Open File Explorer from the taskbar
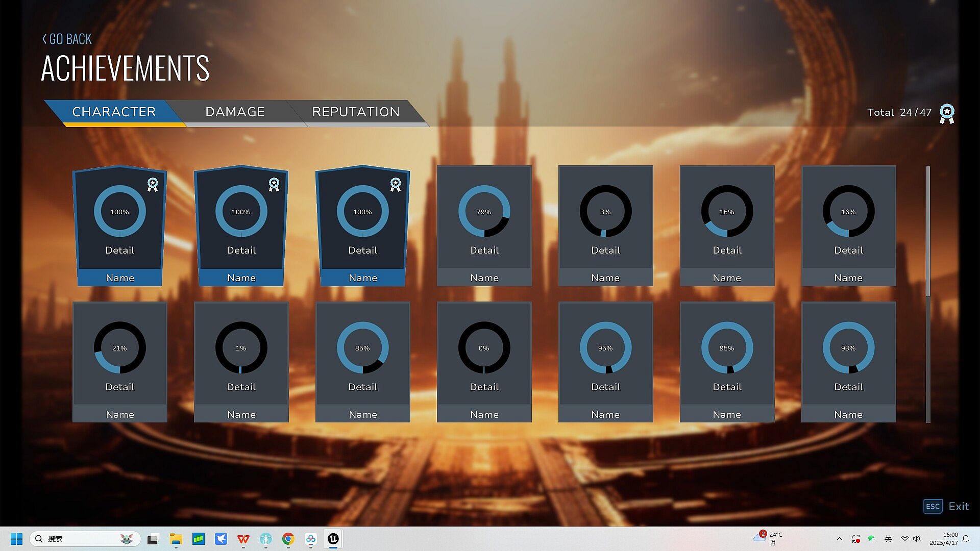This screenshot has width=980, height=551. 176,539
